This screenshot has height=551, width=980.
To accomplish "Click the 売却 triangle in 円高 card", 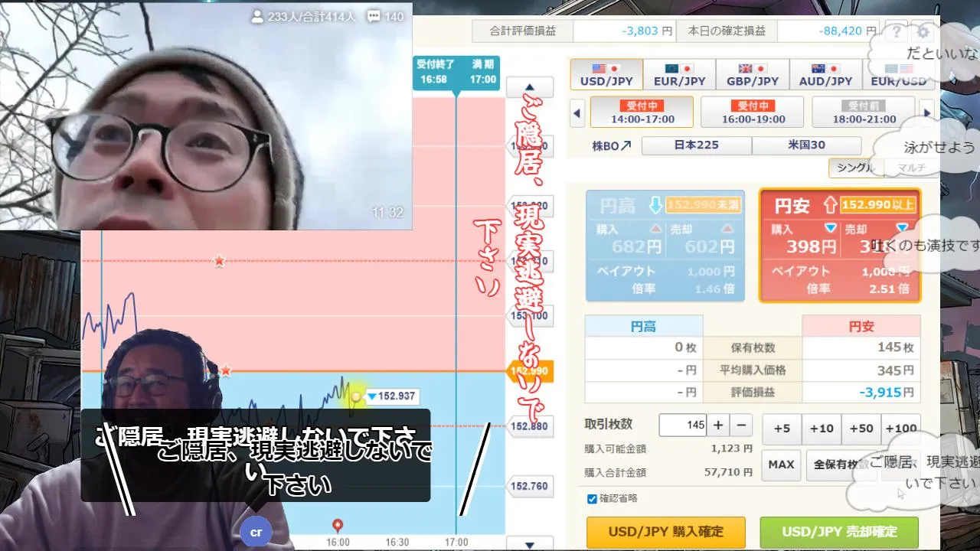I will click(x=727, y=229).
